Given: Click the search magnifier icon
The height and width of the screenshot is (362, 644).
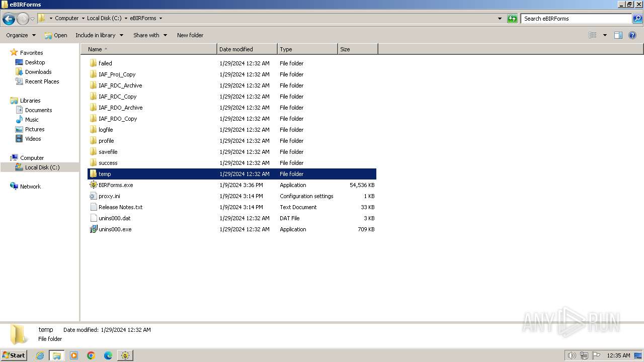Looking at the screenshot, I should [637, 19].
